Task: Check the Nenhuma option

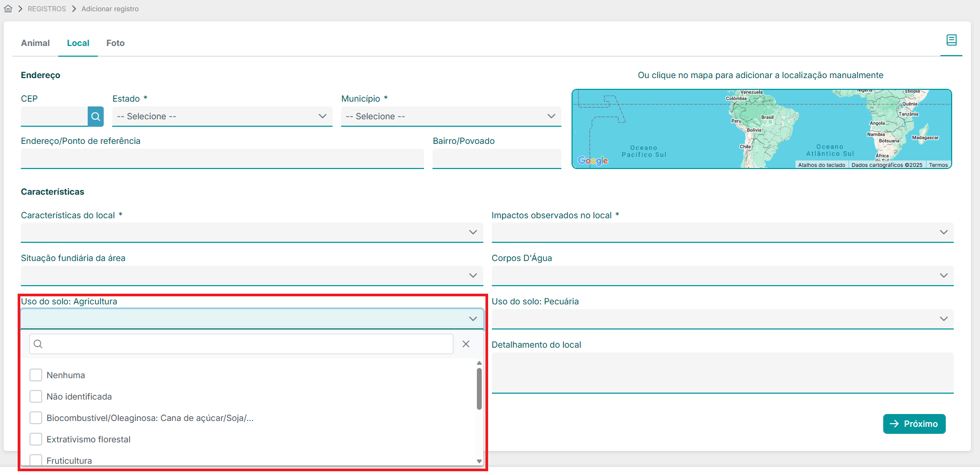Action: [36, 375]
